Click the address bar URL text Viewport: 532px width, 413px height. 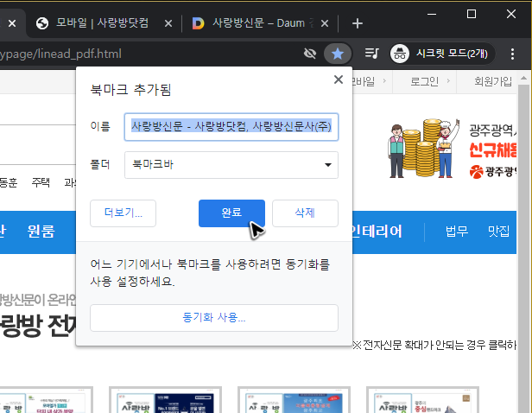tap(60, 54)
